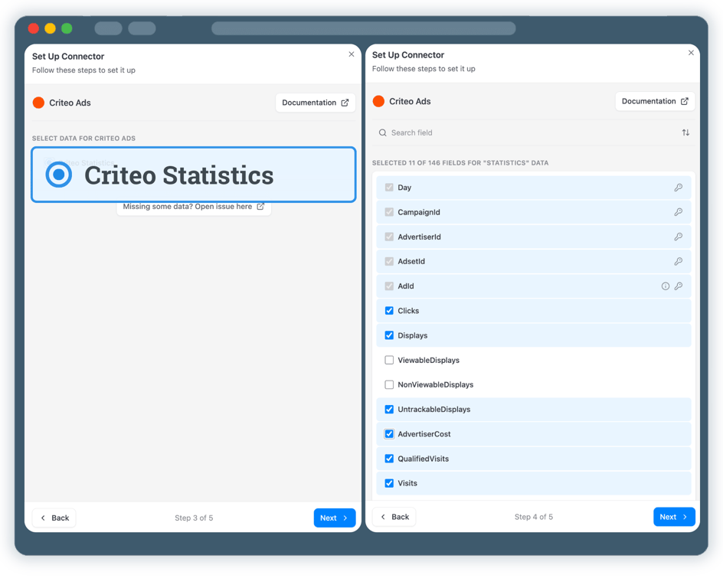Screen dimensions: 723x588
Task: Click the key icon on the CampaignId row
Action: coord(679,212)
